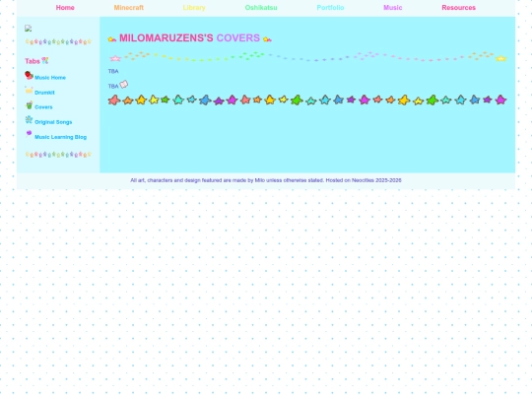Click the MILOMARUZENS'S COVERS heading

pos(190,38)
